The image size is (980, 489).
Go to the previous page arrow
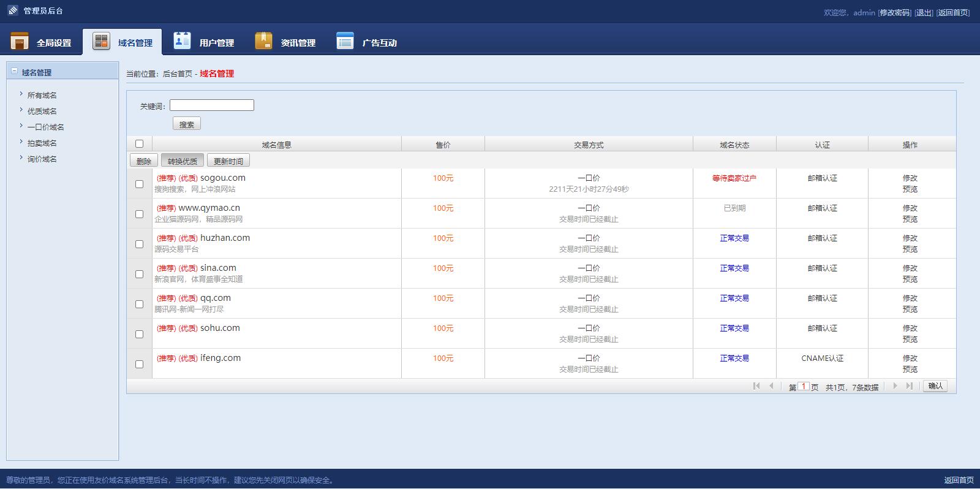click(x=771, y=386)
